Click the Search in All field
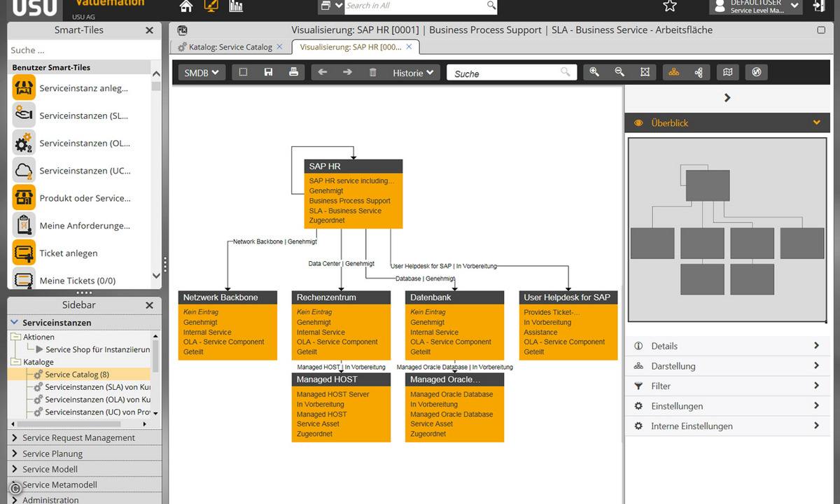This screenshot has height=504, width=840. coord(421,6)
